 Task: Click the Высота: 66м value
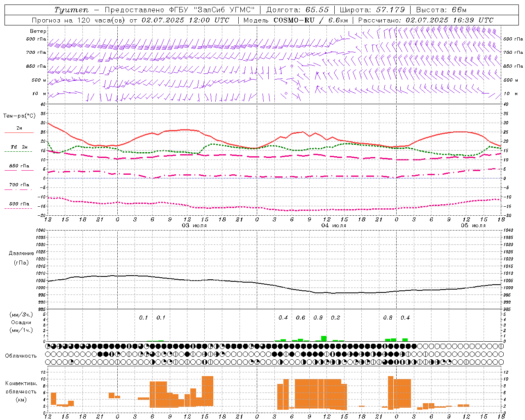click(441, 10)
